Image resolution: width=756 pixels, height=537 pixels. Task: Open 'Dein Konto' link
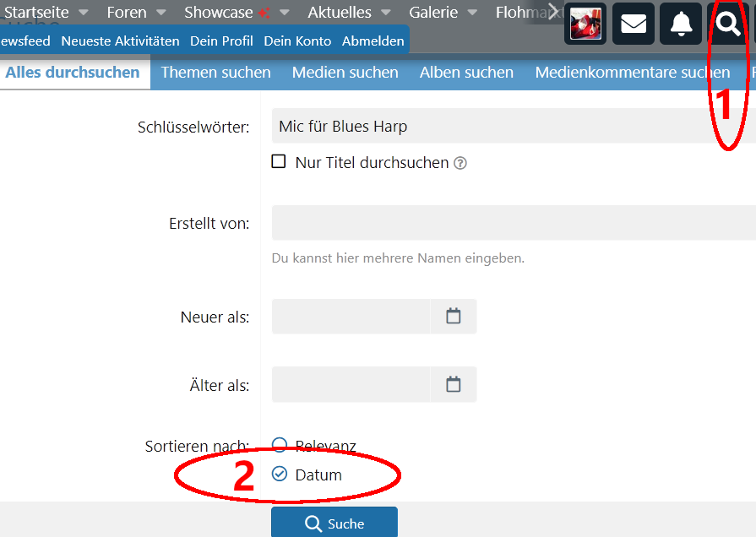(297, 41)
